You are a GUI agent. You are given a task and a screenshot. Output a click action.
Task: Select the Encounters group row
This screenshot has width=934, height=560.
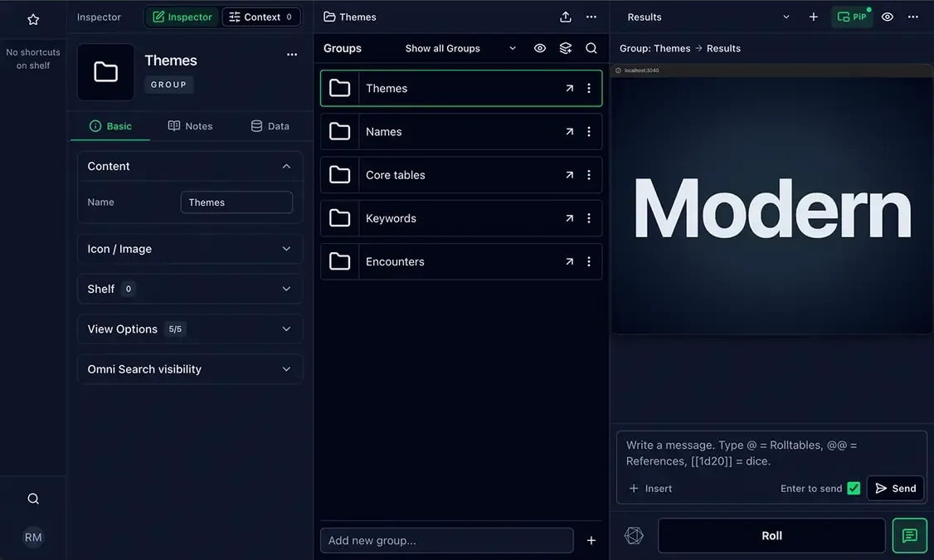point(461,261)
